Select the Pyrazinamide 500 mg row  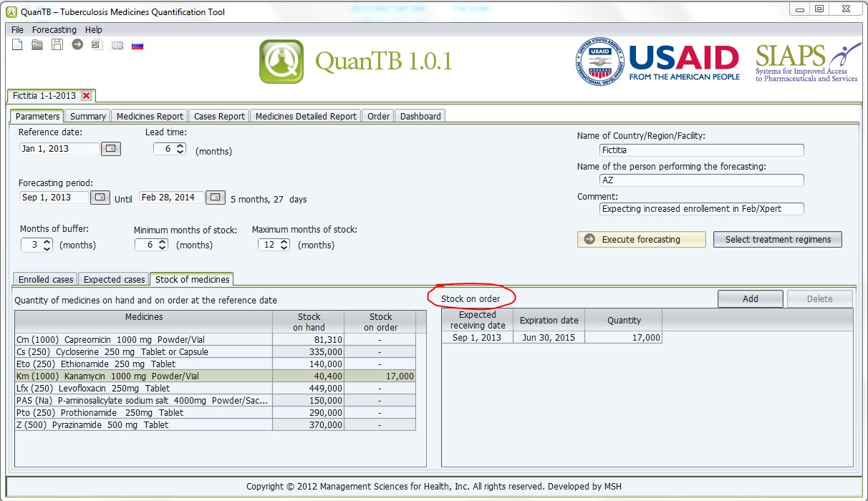(215, 425)
